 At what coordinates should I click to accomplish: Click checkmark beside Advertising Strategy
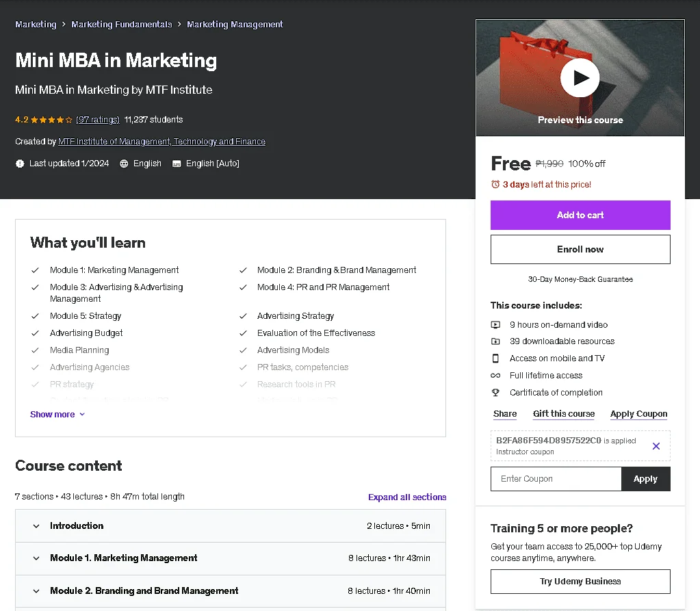point(243,316)
